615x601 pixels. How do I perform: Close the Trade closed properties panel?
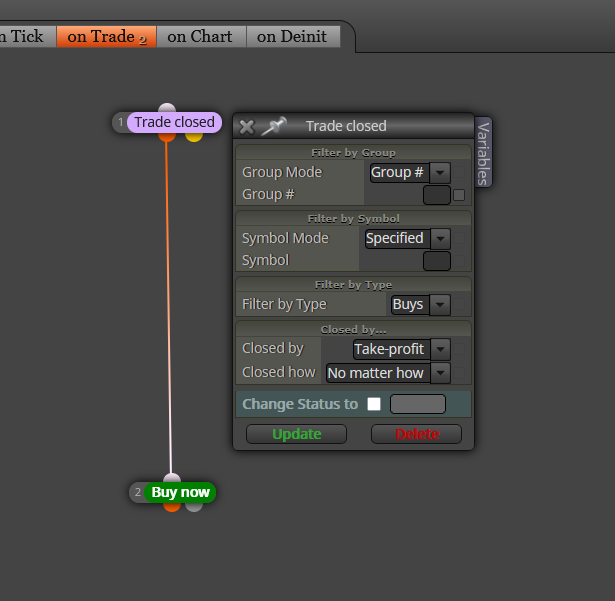247,127
